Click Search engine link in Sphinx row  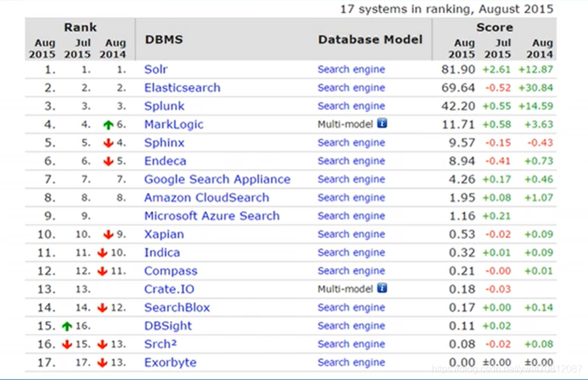(351, 143)
